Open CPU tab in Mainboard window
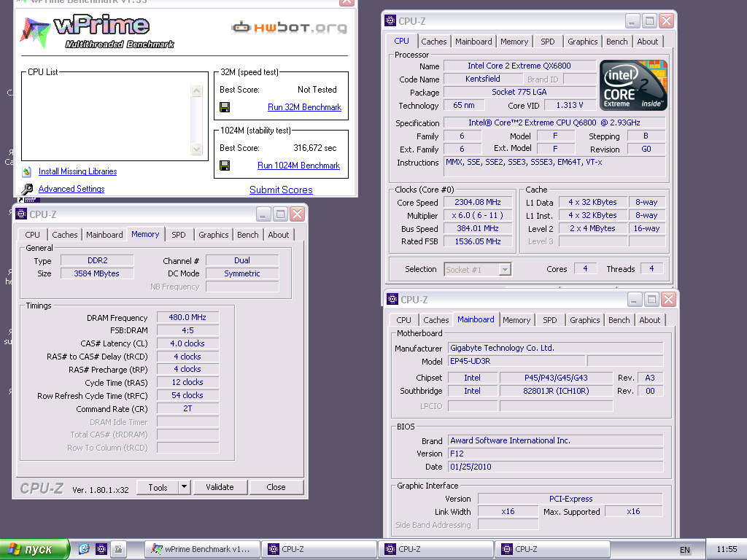The height and width of the screenshot is (560, 747). click(403, 320)
